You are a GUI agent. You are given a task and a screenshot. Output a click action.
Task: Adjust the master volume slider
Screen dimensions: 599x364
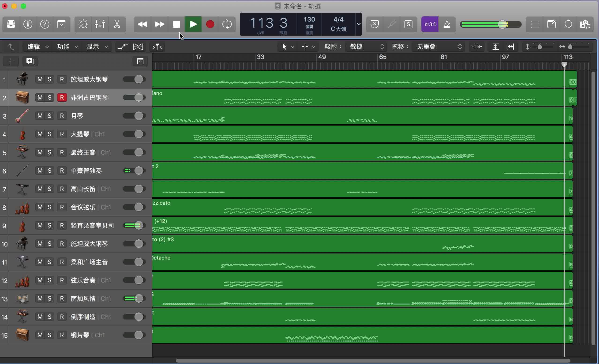point(502,24)
